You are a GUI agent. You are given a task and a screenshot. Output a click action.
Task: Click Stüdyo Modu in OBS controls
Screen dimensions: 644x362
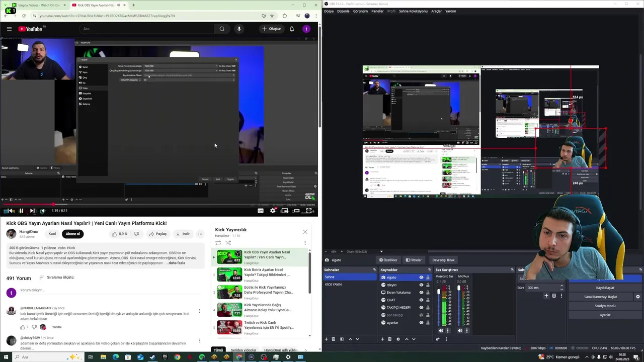pos(605,306)
